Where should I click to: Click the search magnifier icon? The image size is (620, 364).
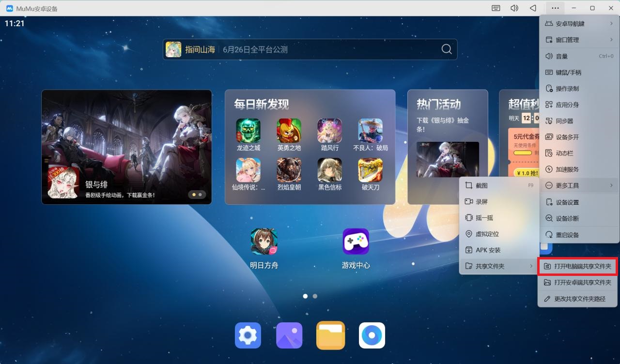tap(447, 49)
